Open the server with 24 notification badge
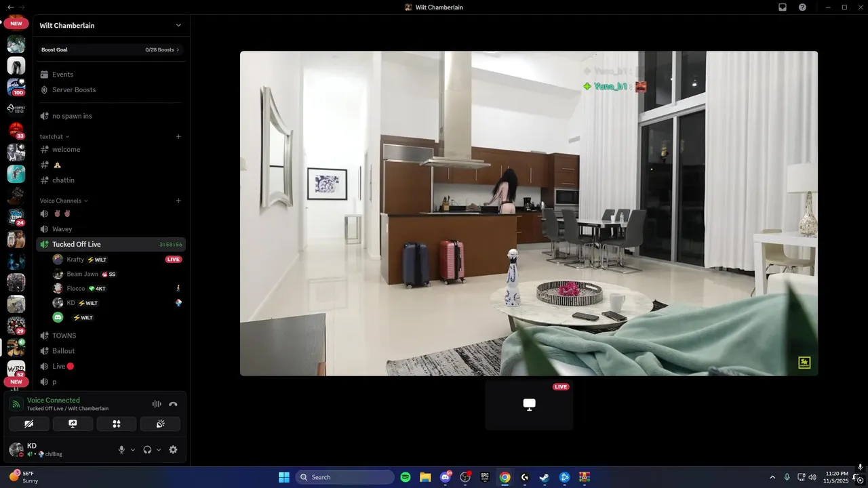This screenshot has height=488, width=868. pyautogui.click(x=16, y=217)
